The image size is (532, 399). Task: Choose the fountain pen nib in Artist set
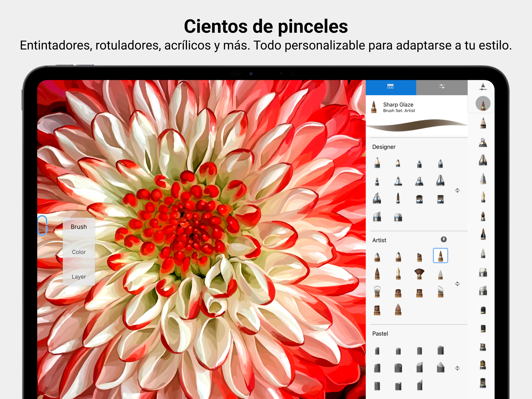(398, 274)
